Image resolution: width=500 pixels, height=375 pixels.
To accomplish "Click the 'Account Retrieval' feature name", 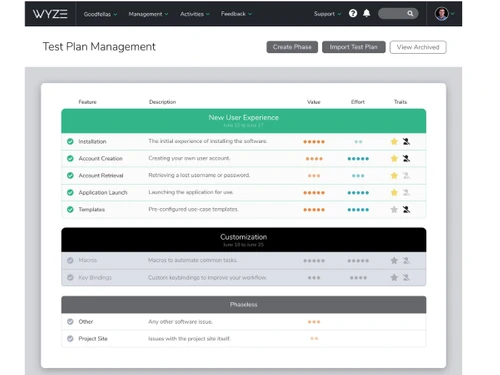I will click(x=101, y=176).
